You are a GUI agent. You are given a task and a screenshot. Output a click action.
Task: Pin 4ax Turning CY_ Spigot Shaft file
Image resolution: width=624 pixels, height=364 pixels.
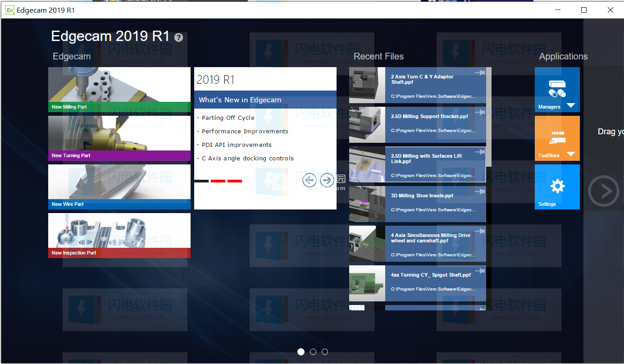480,270
